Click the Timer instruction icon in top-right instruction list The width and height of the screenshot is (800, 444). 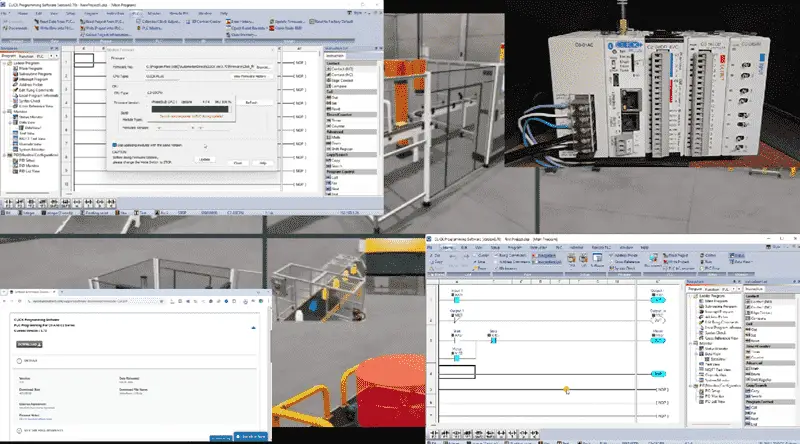pyautogui.click(x=329, y=120)
